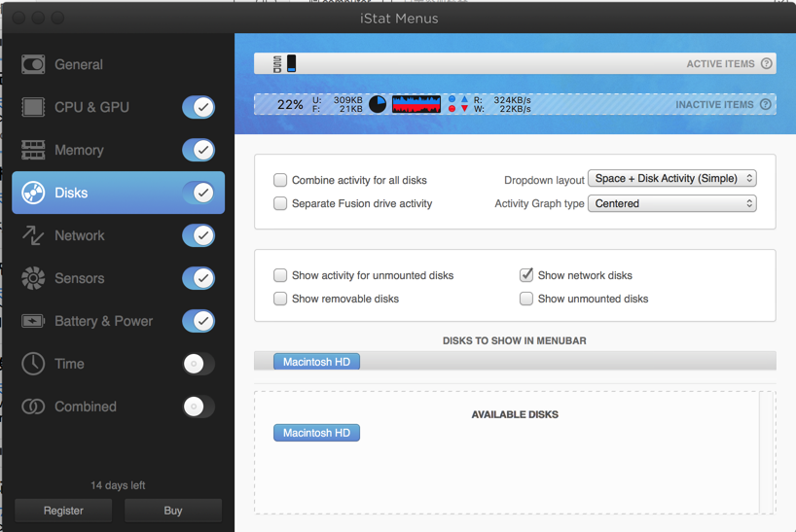This screenshot has height=532, width=796.
Task: Click the iStat Menus window title
Action: tap(399, 18)
